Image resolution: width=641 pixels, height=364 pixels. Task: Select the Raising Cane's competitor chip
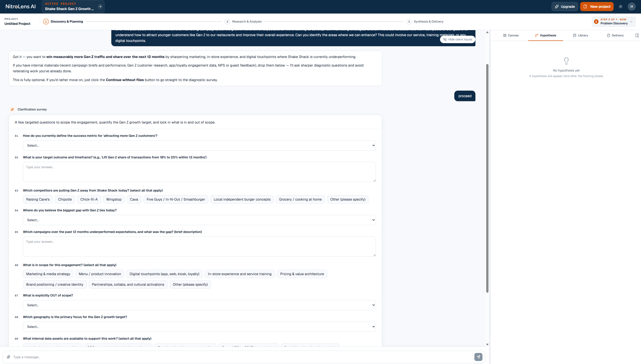[x=38, y=199]
